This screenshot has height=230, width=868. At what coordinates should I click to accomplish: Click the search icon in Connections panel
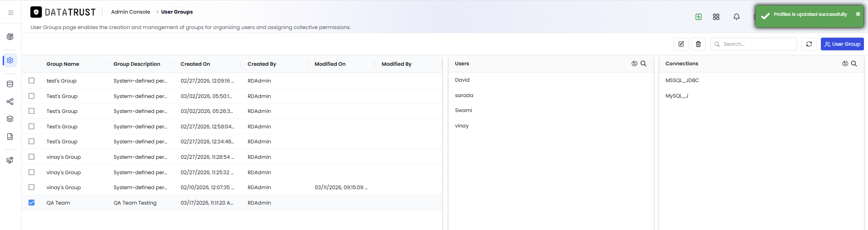pyautogui.click(x=854, y=64)
